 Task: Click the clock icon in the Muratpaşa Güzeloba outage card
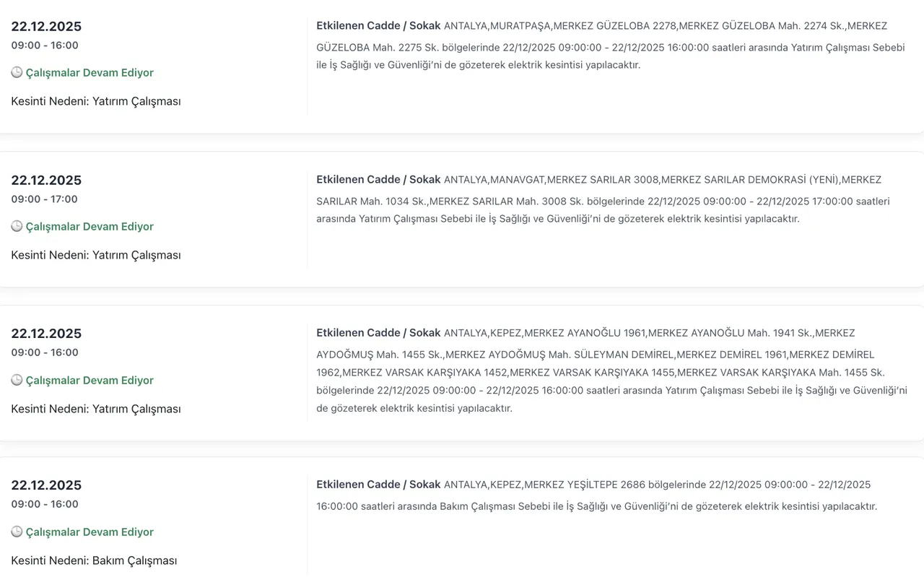pos(17,73)
